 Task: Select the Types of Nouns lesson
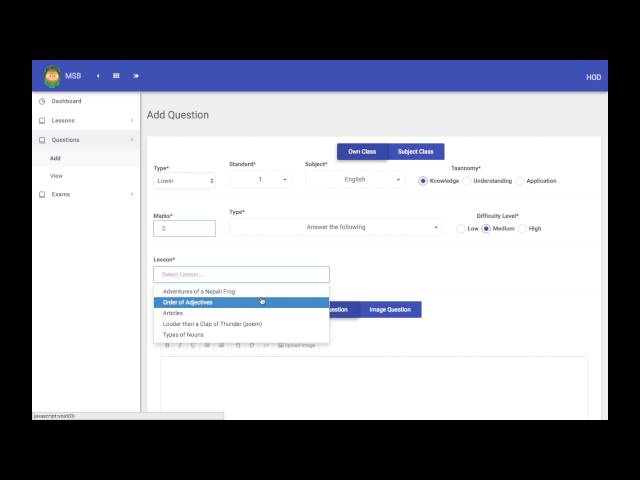point(241,335)
